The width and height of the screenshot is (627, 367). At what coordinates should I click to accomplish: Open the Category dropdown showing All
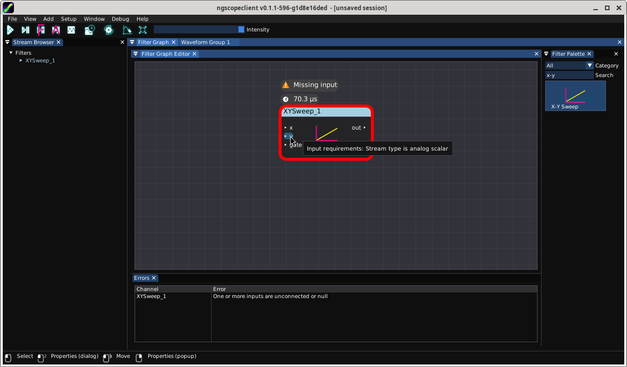(x=569, y=66)
